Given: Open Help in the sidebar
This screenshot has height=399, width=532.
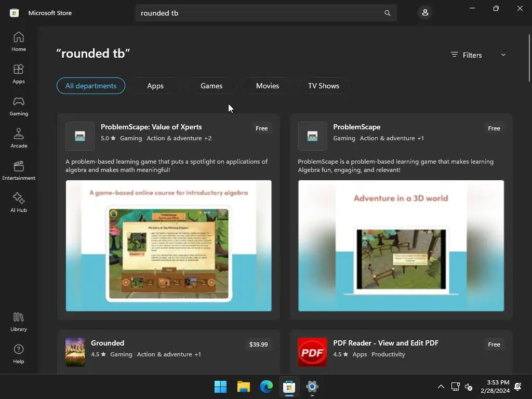Looking at the screenshot, I should coord(19,354).
